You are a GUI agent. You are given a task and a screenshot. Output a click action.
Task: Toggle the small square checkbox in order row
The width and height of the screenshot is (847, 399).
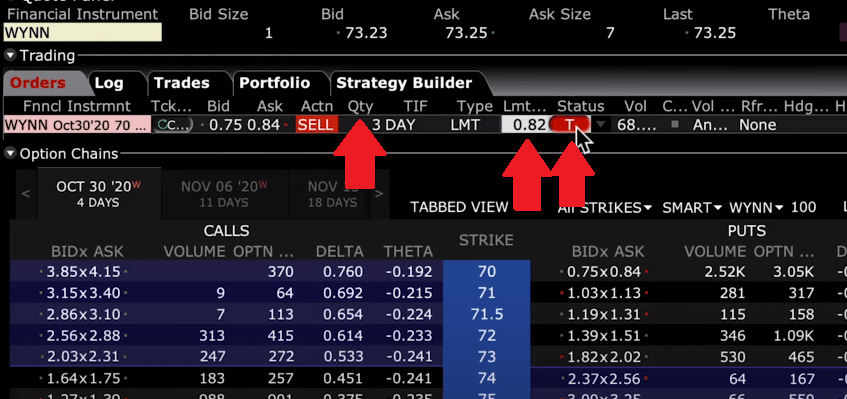(x=675, y=125)
